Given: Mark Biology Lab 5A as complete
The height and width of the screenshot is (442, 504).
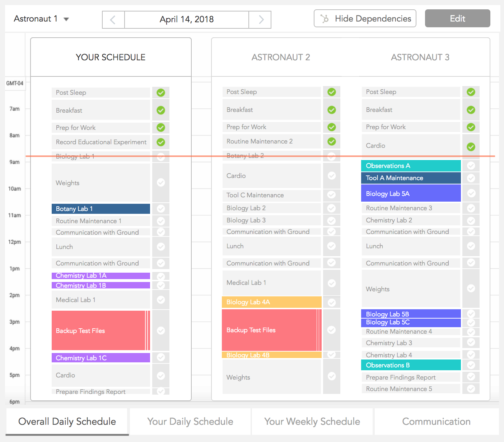Looking at the screenshot, I should pyautogui.click(x=471, y=193).
